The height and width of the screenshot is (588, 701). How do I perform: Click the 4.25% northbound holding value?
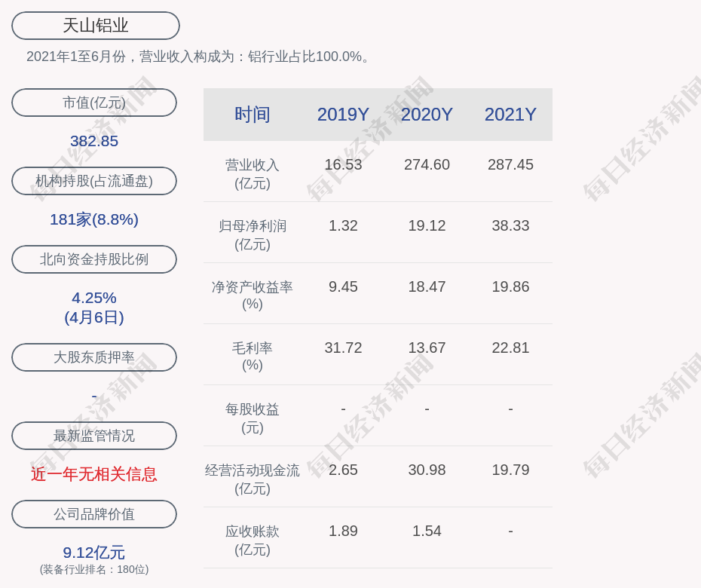[94, 297]
